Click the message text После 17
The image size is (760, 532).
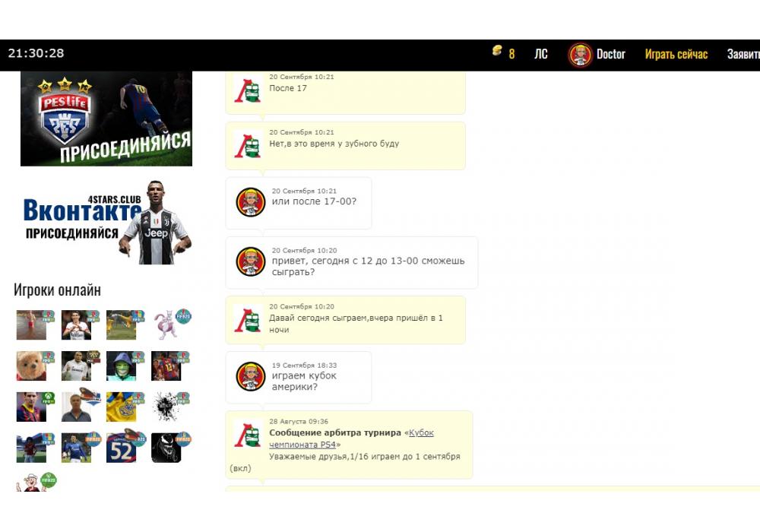[x=288, y=88]
